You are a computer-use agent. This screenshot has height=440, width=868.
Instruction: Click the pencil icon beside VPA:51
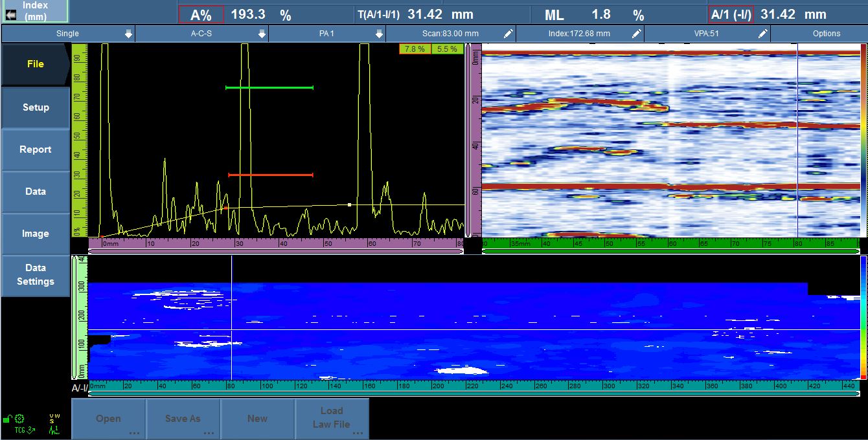[x=763, y=34]
